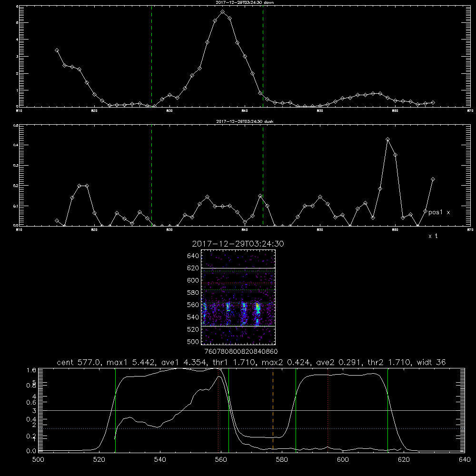Click the highest diamond marker in dawn plot
The image size is (476, 476).
point(222,12)
